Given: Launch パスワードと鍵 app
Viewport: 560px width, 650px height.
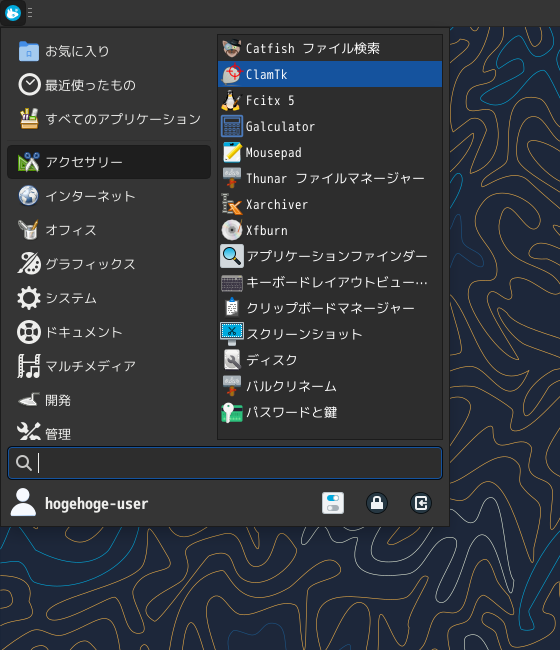Looking at the screenshot, I should pyautogui.click(x=330, y=412).
